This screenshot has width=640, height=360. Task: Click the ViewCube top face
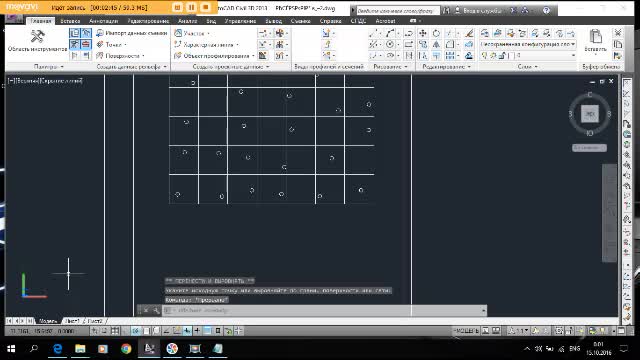click(x=589, y=114)
